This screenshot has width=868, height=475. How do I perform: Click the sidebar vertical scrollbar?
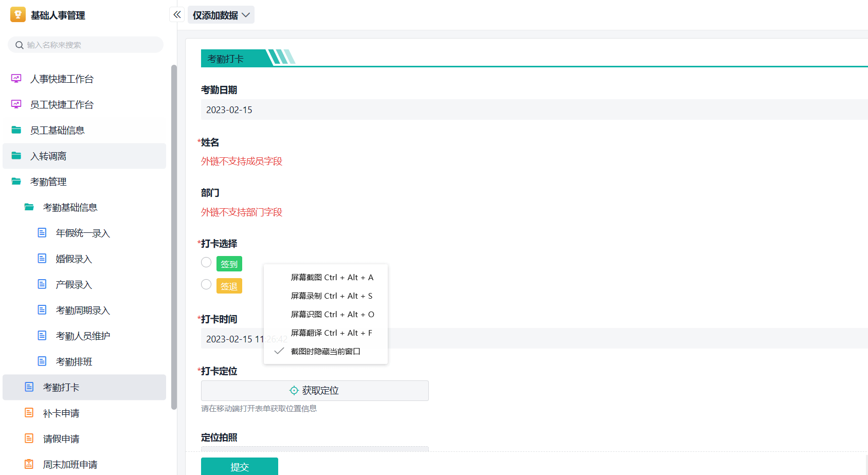(174, 236)
